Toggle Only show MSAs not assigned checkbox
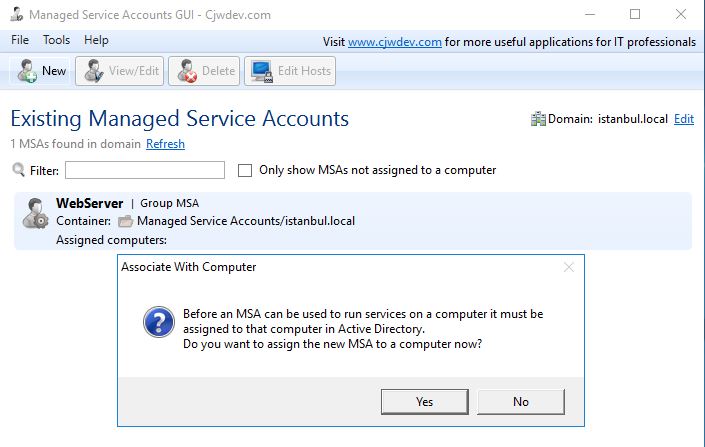This screenshot has width=705, height=447. click(x=245, y=170)
